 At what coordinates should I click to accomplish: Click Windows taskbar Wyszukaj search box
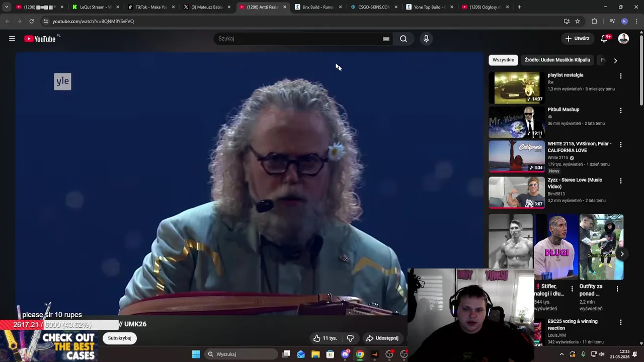pyautogui.click(x=241, y=354)
